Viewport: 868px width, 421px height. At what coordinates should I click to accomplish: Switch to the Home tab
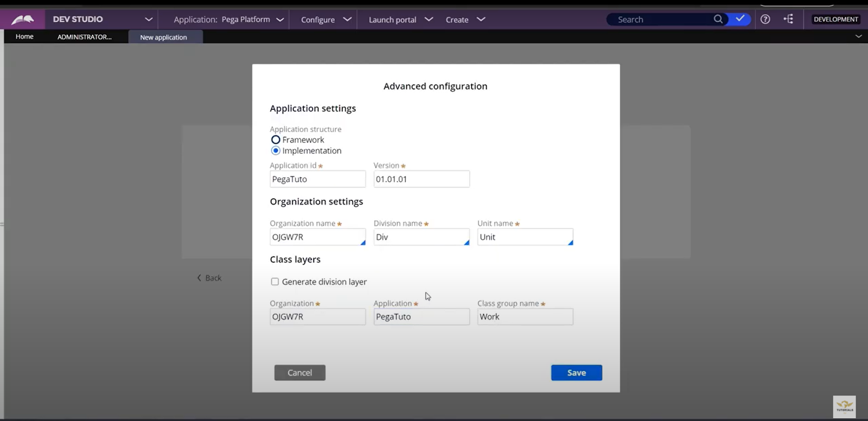point(24,36)
